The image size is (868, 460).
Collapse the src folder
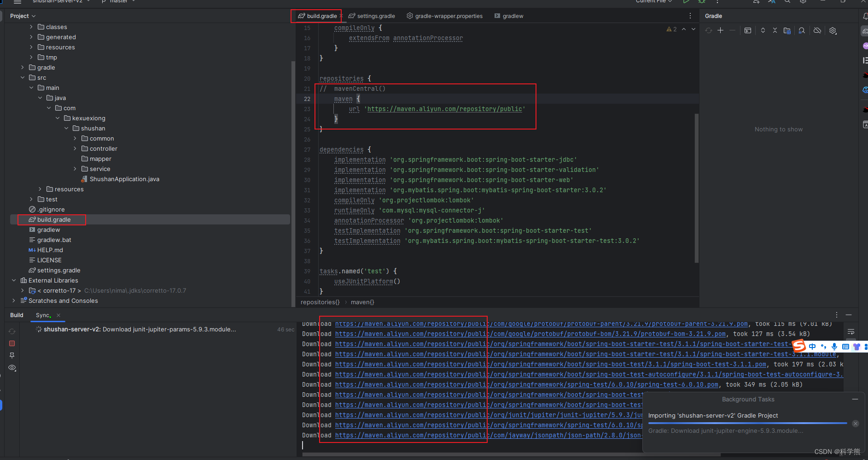[23, 77]
